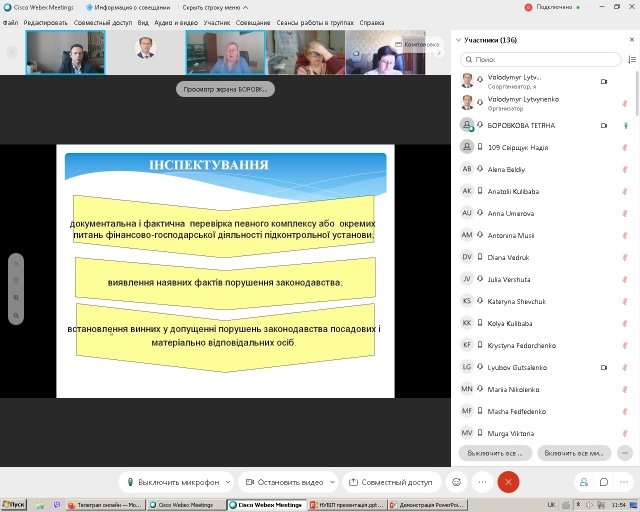Open the Аудио и видео menu

pyautogui.click(x=176, y=22)
